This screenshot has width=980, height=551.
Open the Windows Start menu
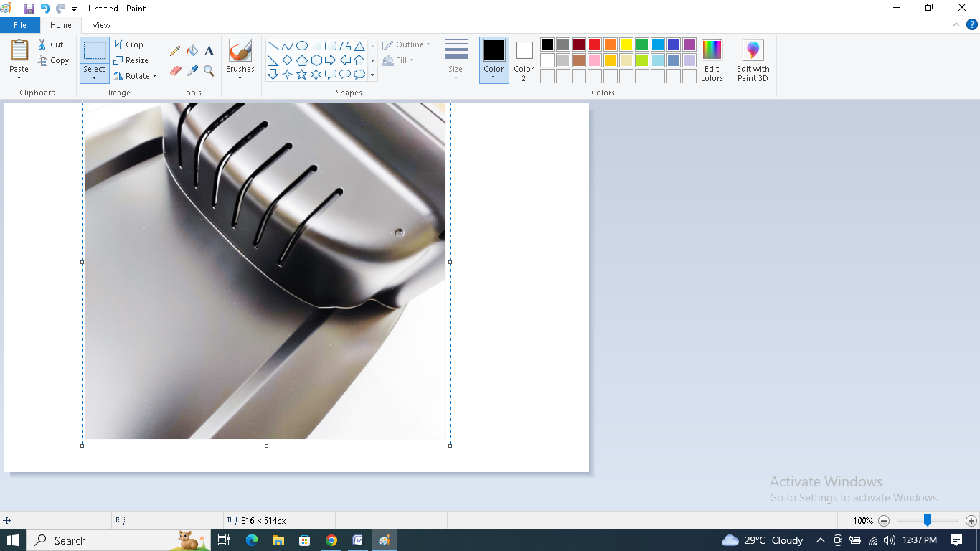click(13, 540)
